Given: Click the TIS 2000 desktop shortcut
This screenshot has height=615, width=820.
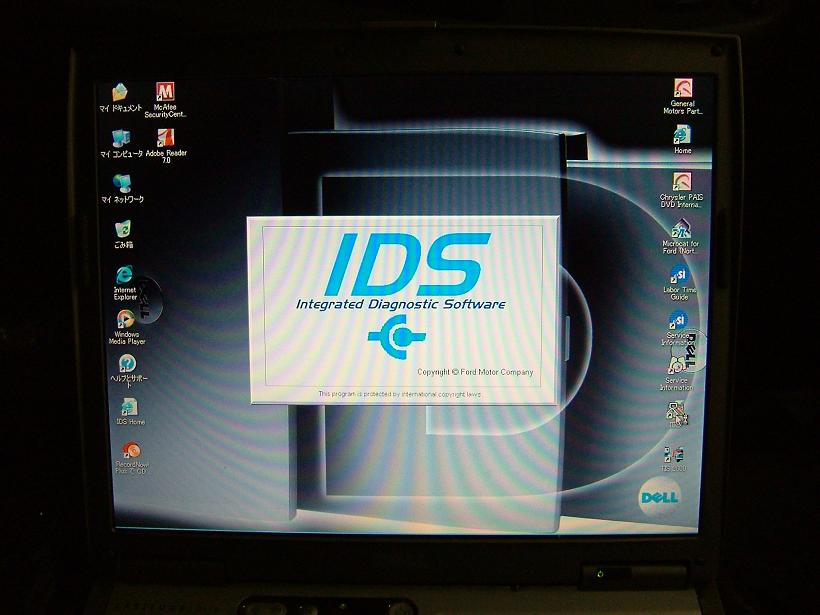Looking at the screenshot, I should [673, 459].
